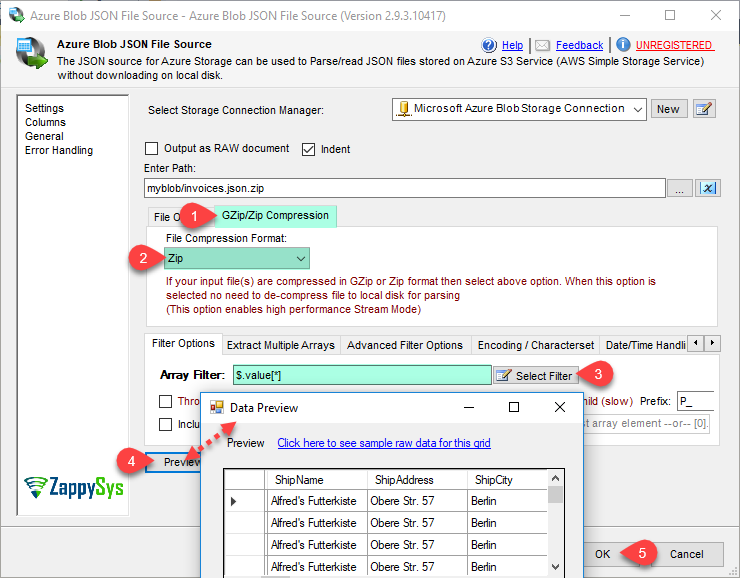Image resolution: width=740 pixels, height=578 pixels.
Task: Click the New connection button
Action: [x=668, y=109]
